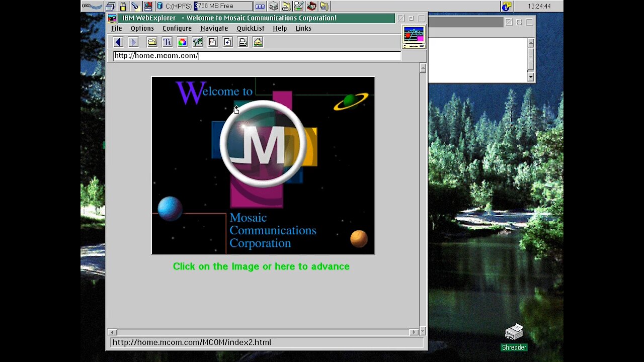
Task: Open the Links menu
Action: point(303,29)
